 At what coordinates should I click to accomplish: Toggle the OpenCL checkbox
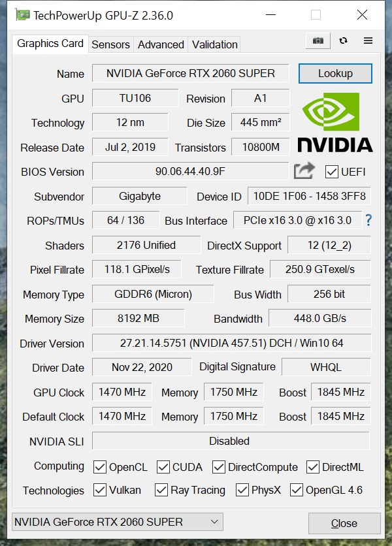(x=100, y=467)
